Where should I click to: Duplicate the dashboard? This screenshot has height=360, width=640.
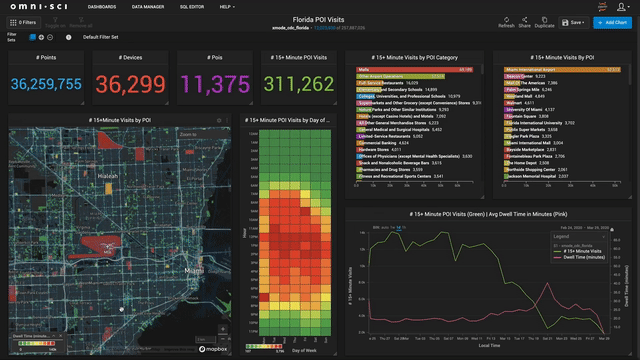click(x=544, y=22)
